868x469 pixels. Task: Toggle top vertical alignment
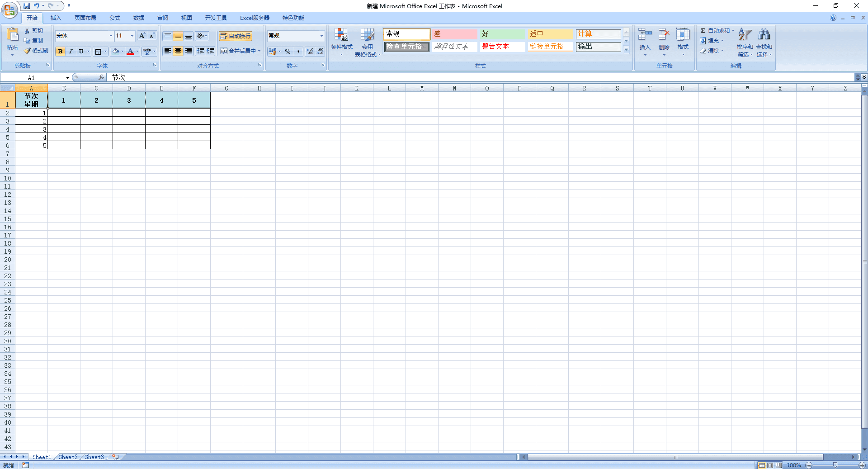click(168, 36)
